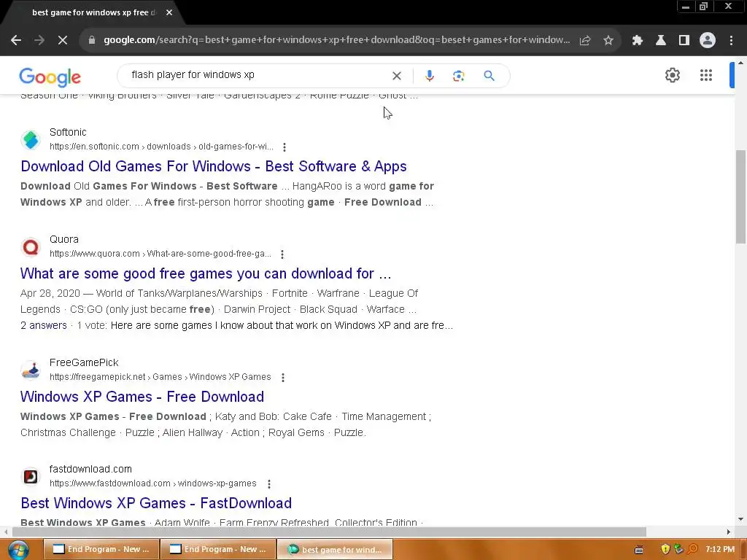Image resolution: width=747 pixels, height=560 pixels.
Task: Open the Extensions puzzle icon
Action: [637, 41]
